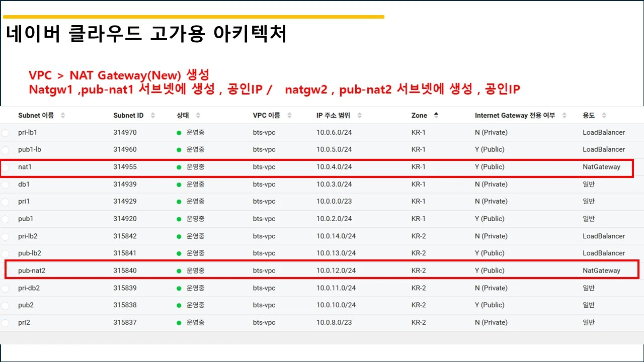
Task: Sort by Subnet 이름 column arrows
Action: click(x=63, y=115)
